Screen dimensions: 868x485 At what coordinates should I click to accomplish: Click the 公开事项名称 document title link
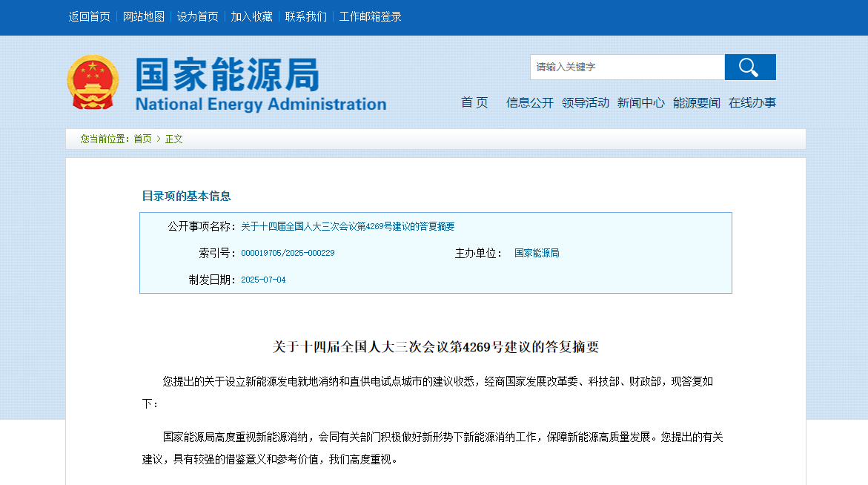tap(347, 227)
